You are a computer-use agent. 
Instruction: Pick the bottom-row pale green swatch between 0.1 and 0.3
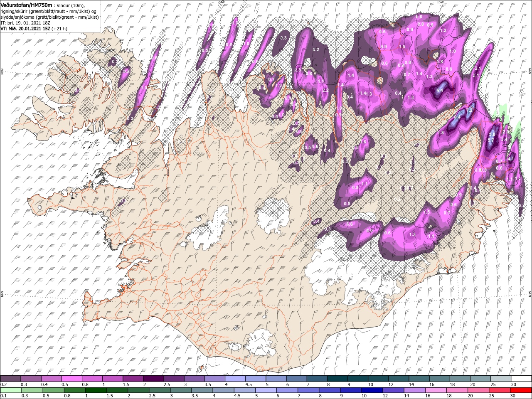[x=10, y=390]
